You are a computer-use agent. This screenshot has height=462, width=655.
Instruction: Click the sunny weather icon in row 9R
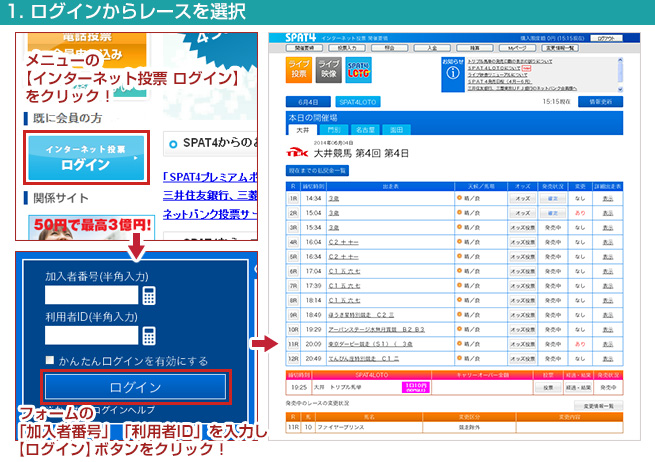point(459,315)
